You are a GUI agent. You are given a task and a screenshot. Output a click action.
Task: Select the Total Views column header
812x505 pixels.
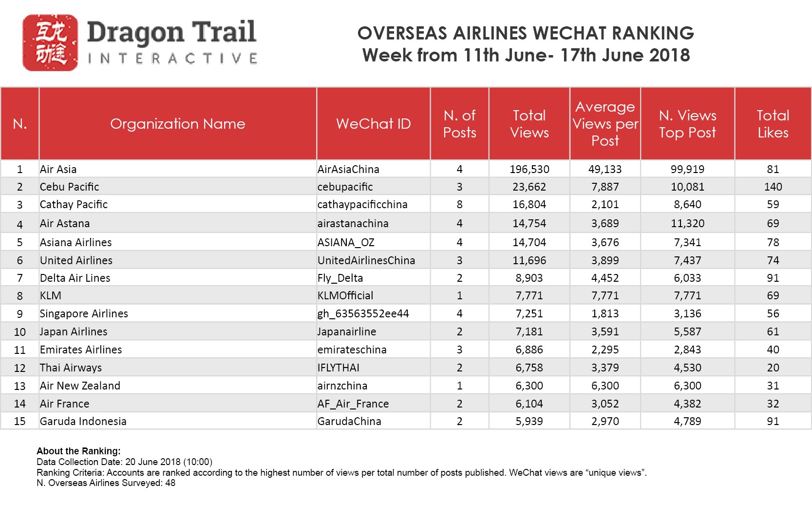529,124
